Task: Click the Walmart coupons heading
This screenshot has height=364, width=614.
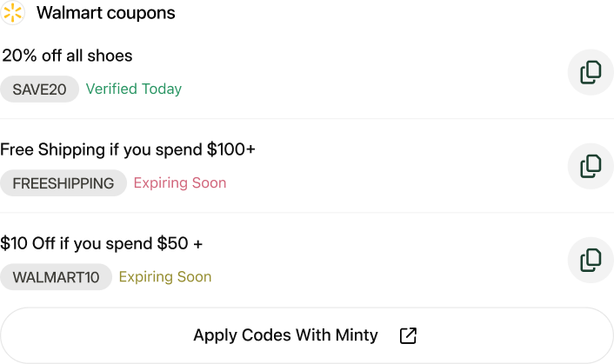Action: pyautogui.click(x=105, y=14)
